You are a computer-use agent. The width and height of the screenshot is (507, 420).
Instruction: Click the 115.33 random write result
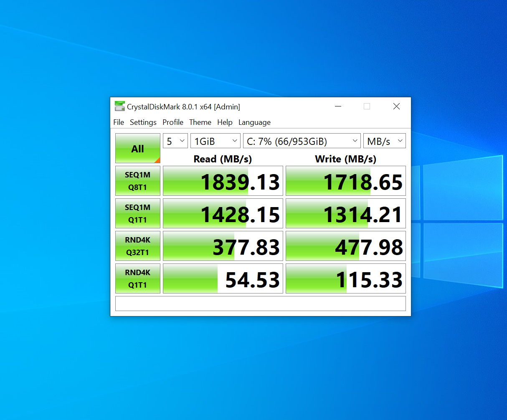[346, 278]
